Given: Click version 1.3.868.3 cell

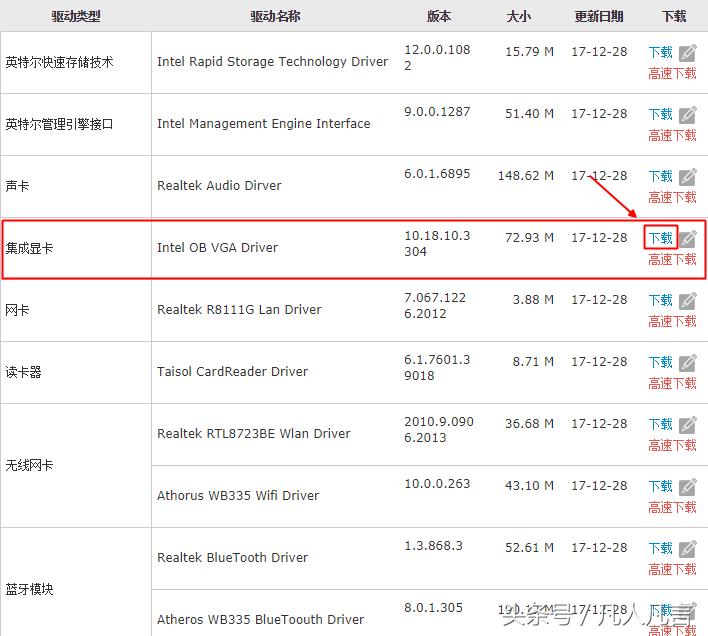Looking at the screenshot, I should tap(433, 545).
